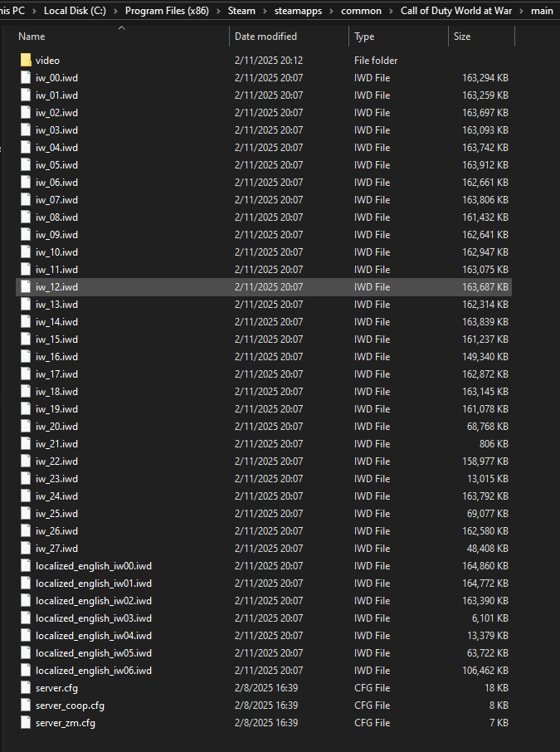Navigate to Local Disk (C:) breadcrumb
This screenshot has width=560, height=752.
[x=75, y=11]
